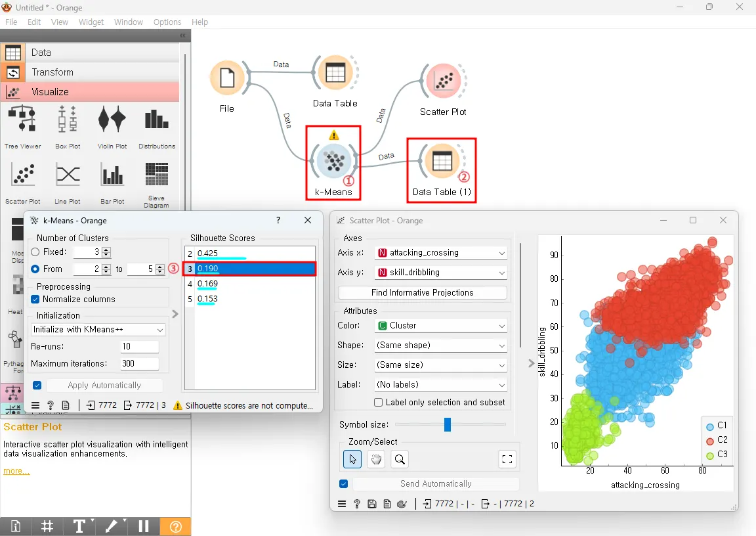The width and height of the screenshot is (756, 536).
Task: Open the Help menu
Action: pyautogui.click(x=199, y=22)
